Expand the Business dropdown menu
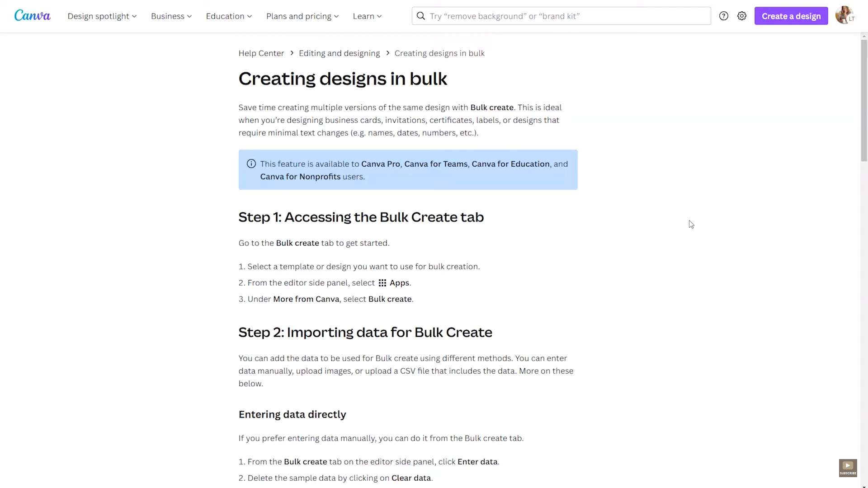The height and width of the screenshot is (488, 868). coord(171,16)
